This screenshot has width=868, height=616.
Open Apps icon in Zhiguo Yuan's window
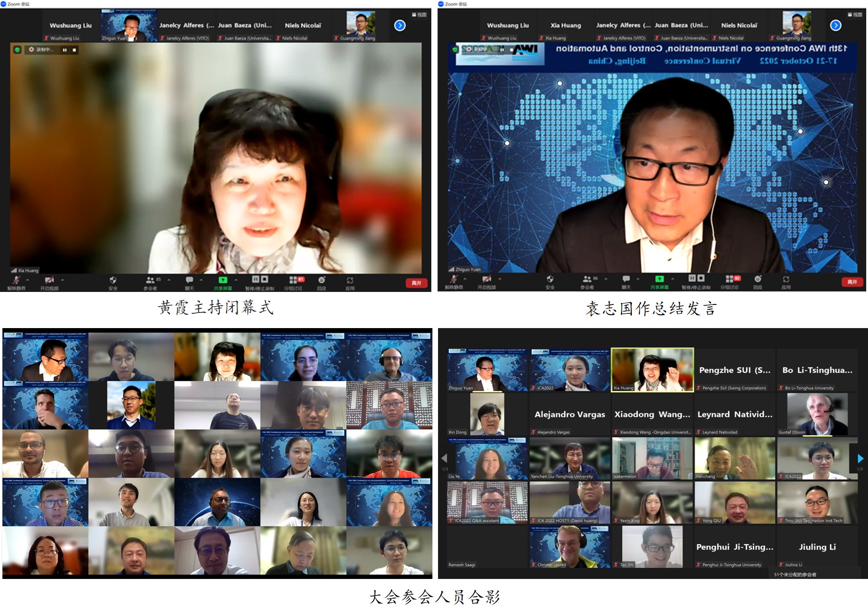(x=786, y=279)
